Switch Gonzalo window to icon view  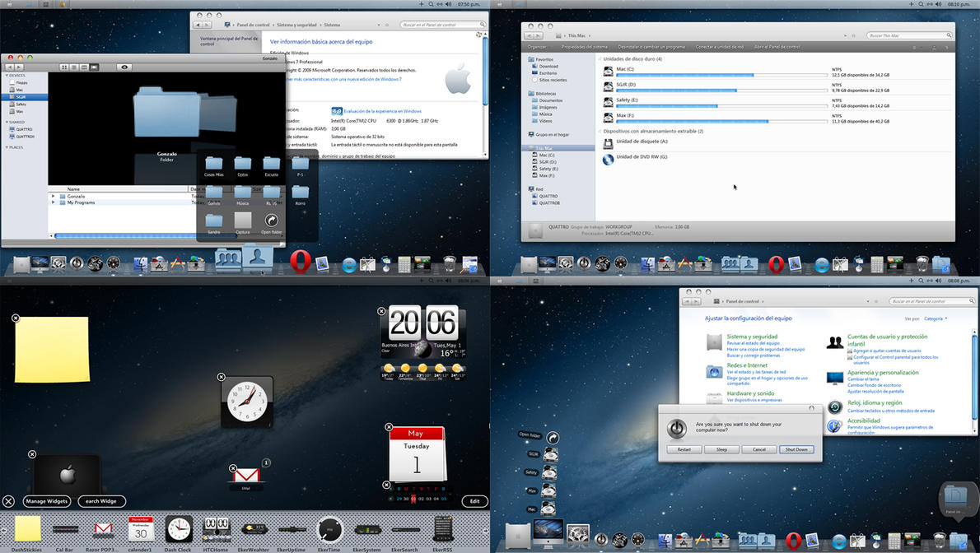coord(64,67)
